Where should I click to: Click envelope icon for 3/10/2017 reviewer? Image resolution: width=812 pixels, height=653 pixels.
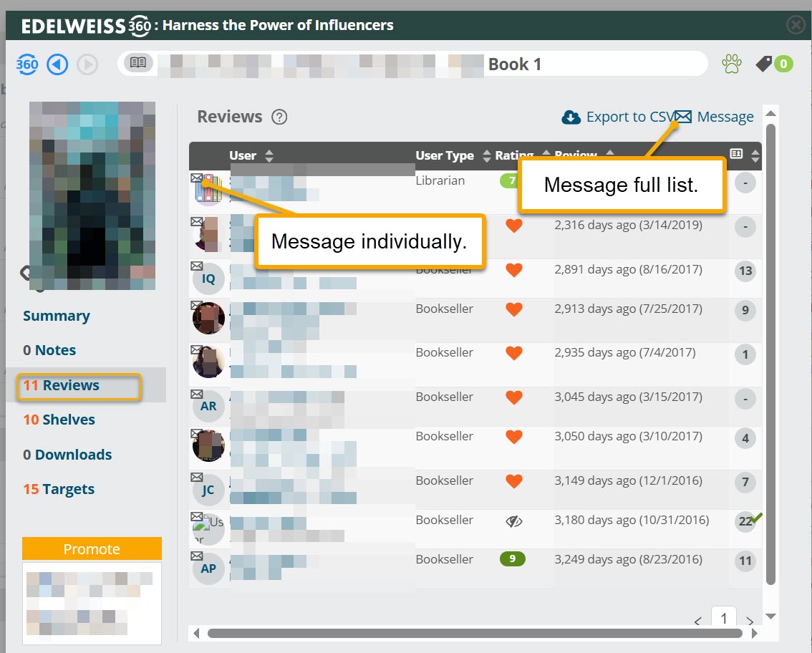(x=196, y=433)
